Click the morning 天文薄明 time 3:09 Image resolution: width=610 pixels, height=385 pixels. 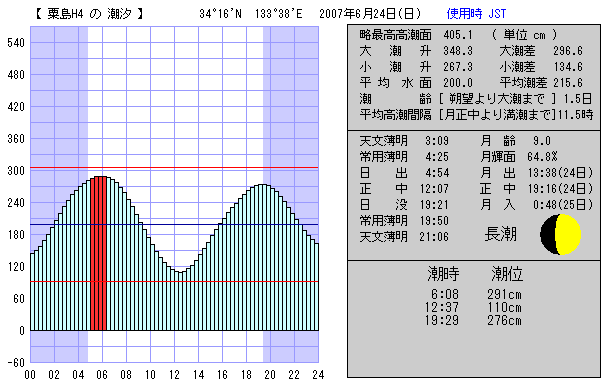[x=437, y=141]
